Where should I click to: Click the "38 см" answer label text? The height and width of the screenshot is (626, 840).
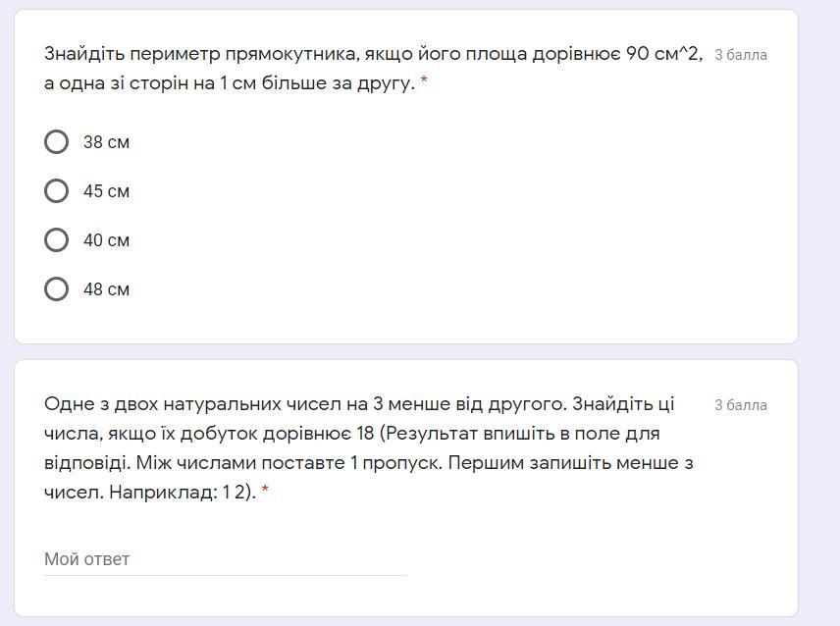[x=106, y=142]
